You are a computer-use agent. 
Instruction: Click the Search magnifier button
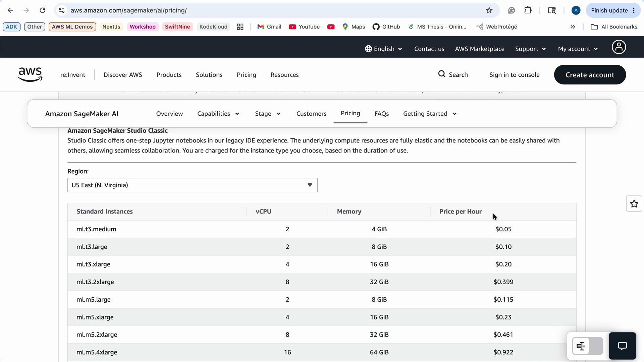(x=453, y=74)
